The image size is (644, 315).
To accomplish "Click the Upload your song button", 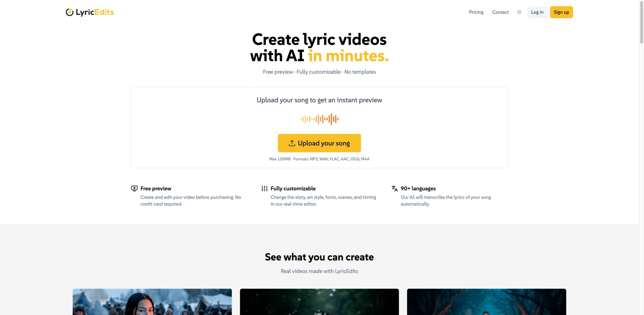I will pyautogui.click(x=319, y=143).
